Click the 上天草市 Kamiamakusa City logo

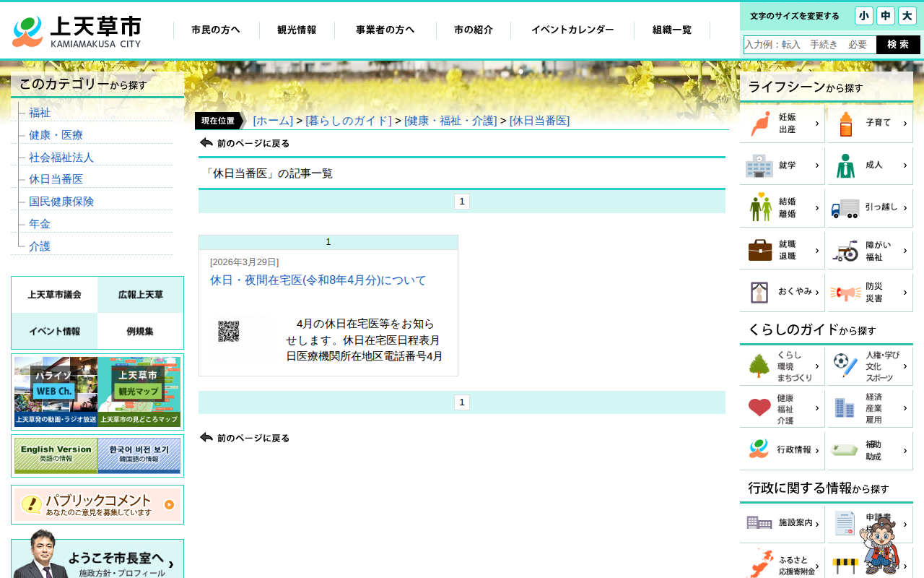[x=77, y=32]
